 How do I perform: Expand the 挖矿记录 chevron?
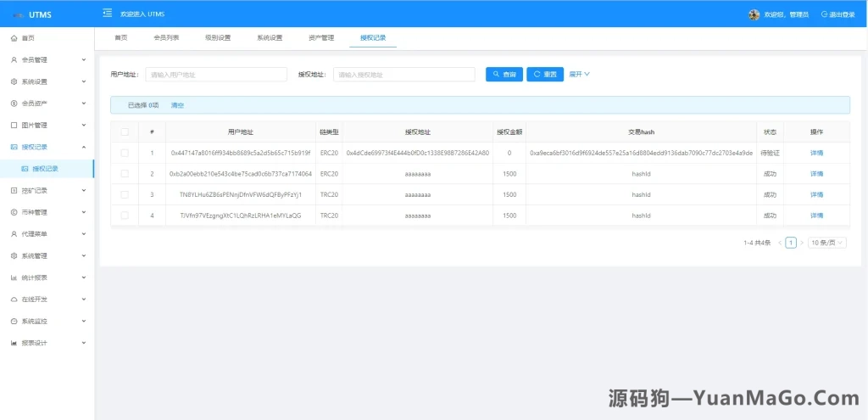(x=84, y=191)
